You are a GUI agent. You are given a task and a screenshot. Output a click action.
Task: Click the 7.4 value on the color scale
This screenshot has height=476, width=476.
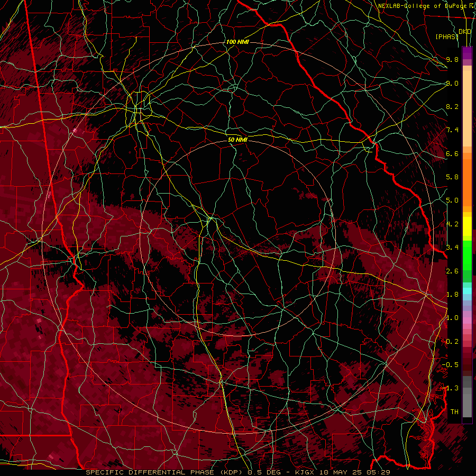pos(452,130)
